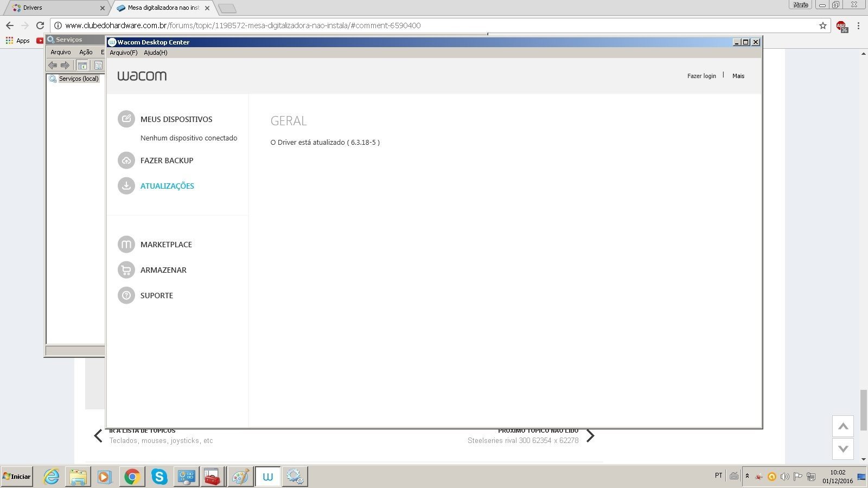Image resolution: width=868 pixels, height=488 pixels.
Task: Open a new Chrome tab
Action: [x=227, y=8]
